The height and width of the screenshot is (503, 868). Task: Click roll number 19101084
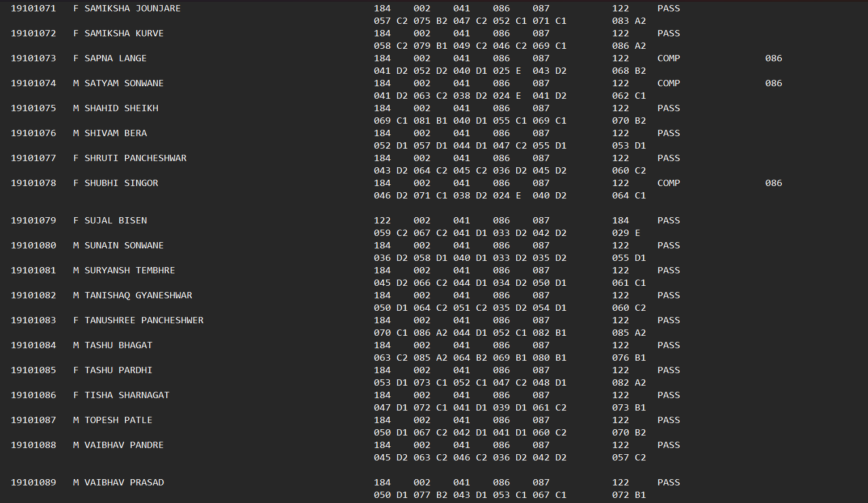33,345
